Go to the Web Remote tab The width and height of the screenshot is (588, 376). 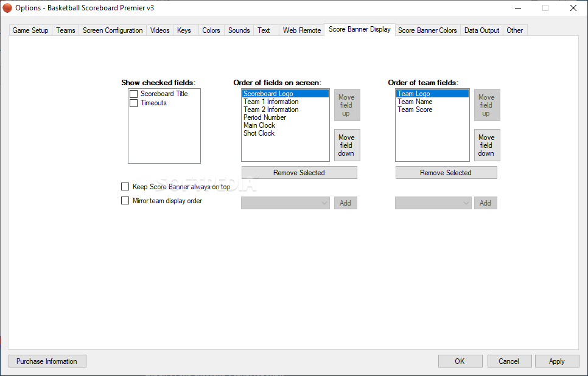click(302, 30)
